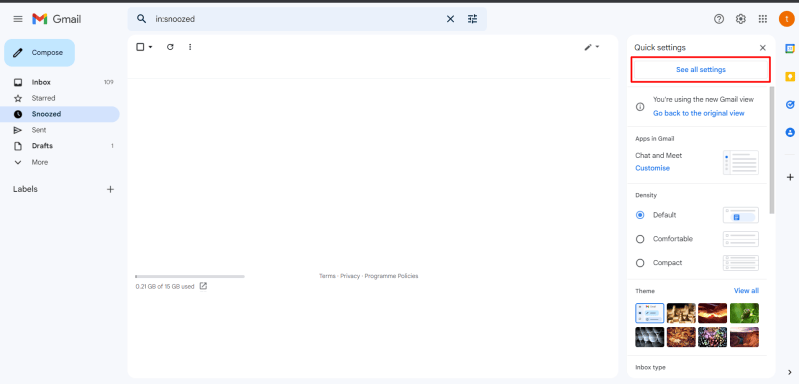799x384 pixels.
Task: Select Default density radio button
Action: [x=640, y=215]
